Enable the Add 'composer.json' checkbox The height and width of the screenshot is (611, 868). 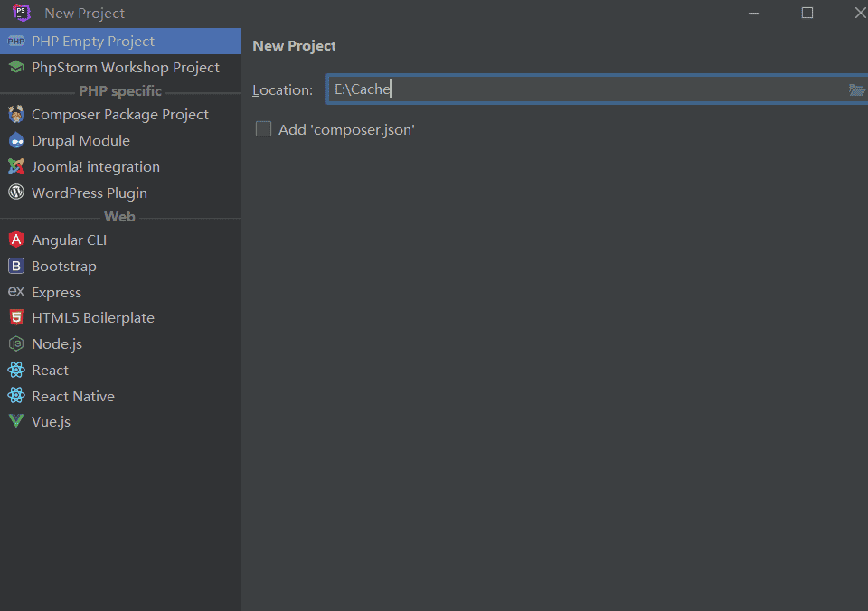(263, 129)
